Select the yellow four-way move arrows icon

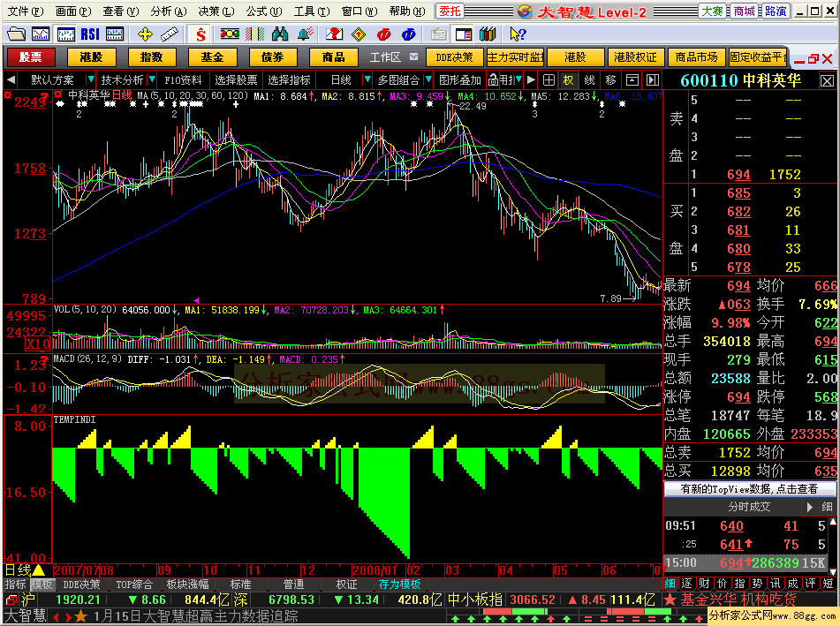click(x=145, y=34)
